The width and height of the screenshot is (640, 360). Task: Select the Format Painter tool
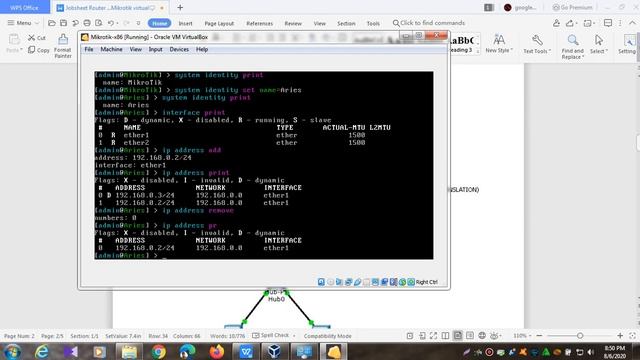click(63, 46)
